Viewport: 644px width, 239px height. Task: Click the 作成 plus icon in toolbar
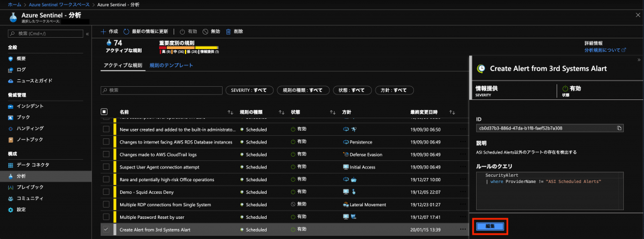click(104, 31)
